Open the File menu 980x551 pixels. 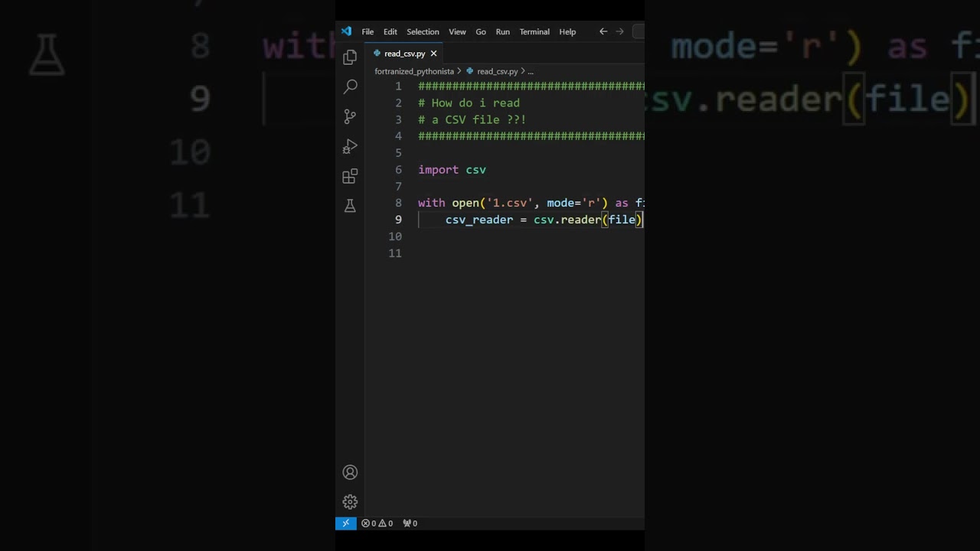pyautogui.click(x=367, y=31)
